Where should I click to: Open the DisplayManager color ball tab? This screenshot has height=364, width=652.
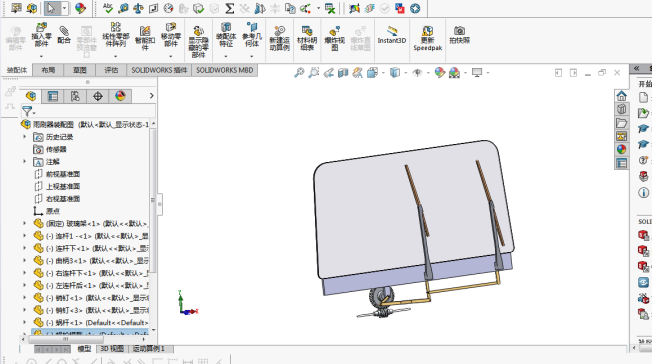click(120, 96)
